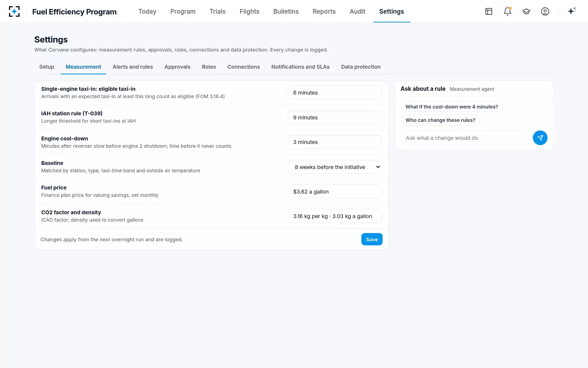Edit the Fuel price '$3.62 a gallon' field

point(335,191)
